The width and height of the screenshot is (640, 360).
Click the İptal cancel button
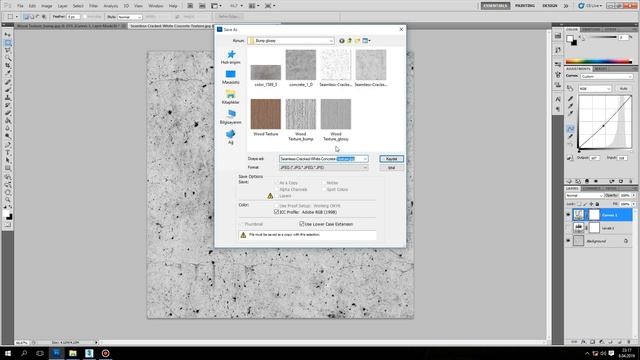391,168
